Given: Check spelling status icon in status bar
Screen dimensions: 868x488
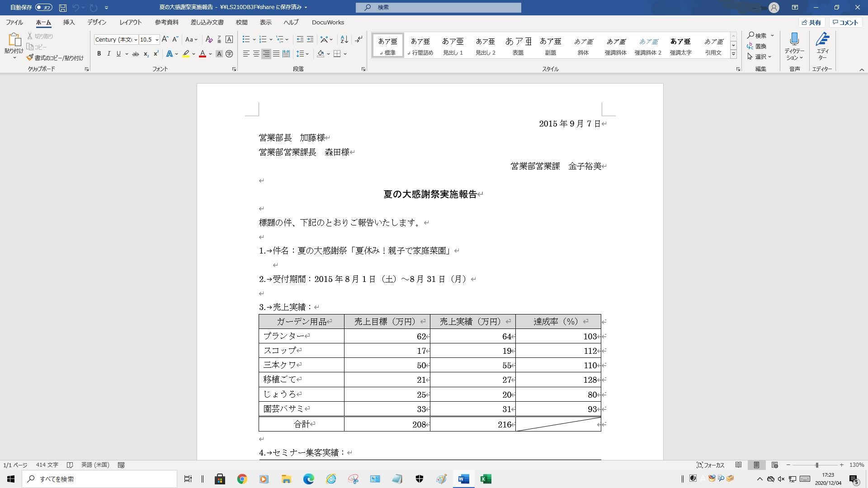Looking at the screenshot, I should click(70, 465).
